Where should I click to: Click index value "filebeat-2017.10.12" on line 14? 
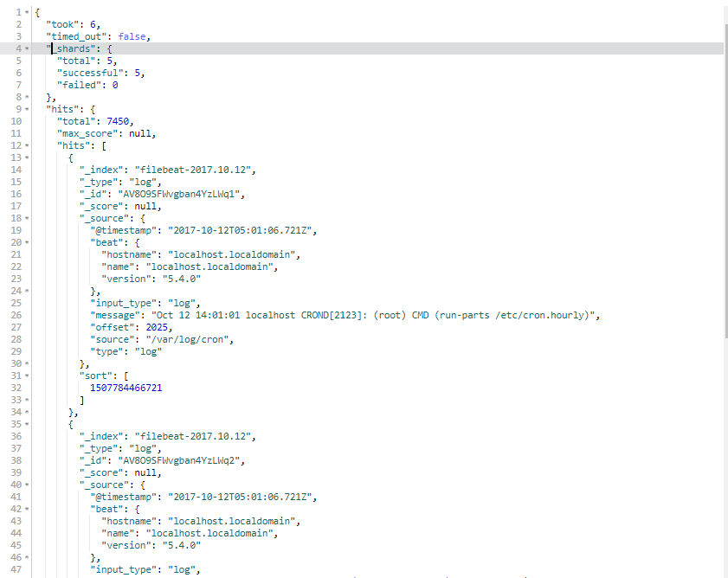coord(193,170)
